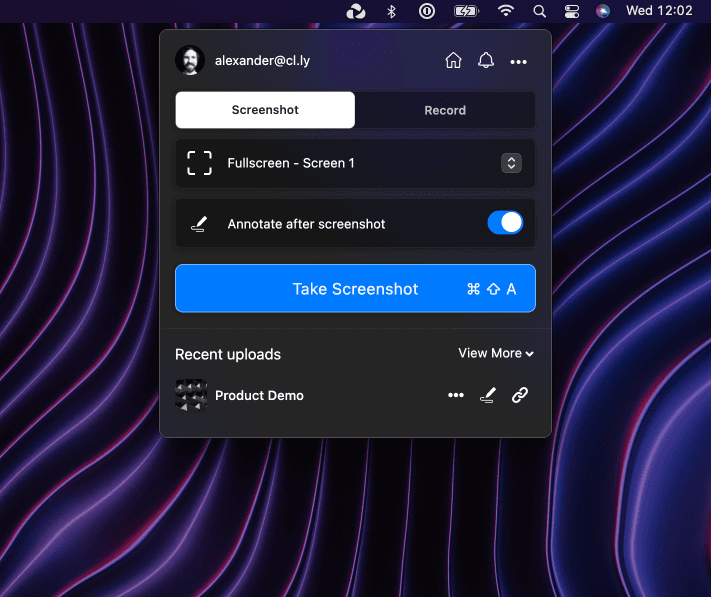Click the Fullscreen - Screen 1 label
Image resolution: width=711 pixels, height=597 pixels.
[291, 163]
